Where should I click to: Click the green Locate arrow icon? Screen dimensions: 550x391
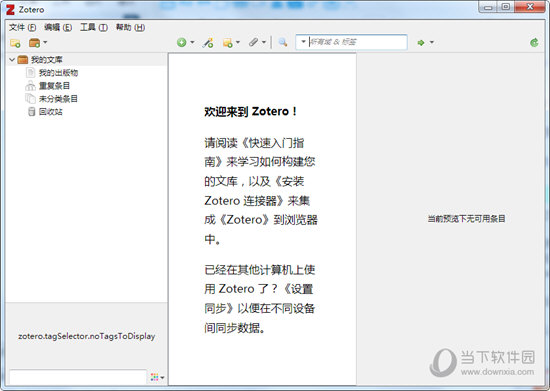click(x=421, y=42)
